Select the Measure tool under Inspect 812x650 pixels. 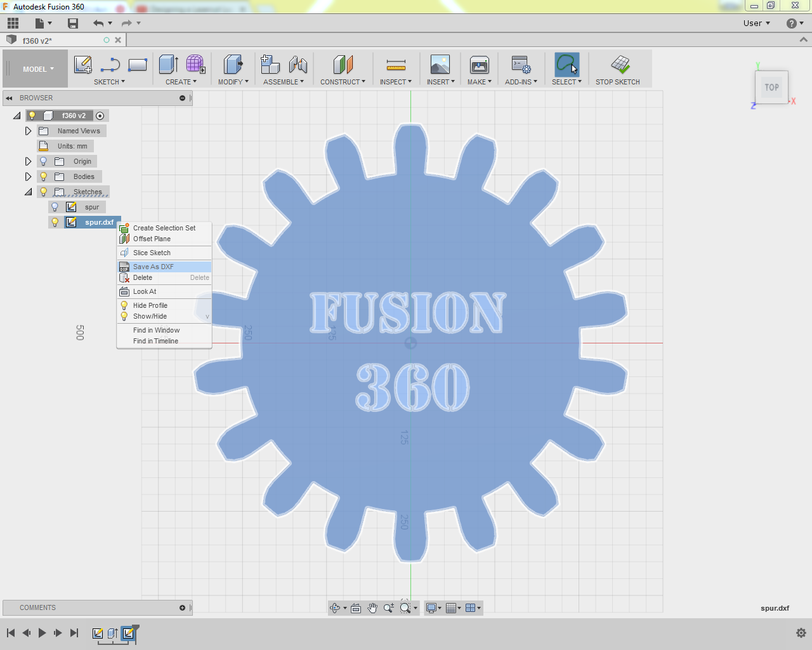[x=395, y=65]
